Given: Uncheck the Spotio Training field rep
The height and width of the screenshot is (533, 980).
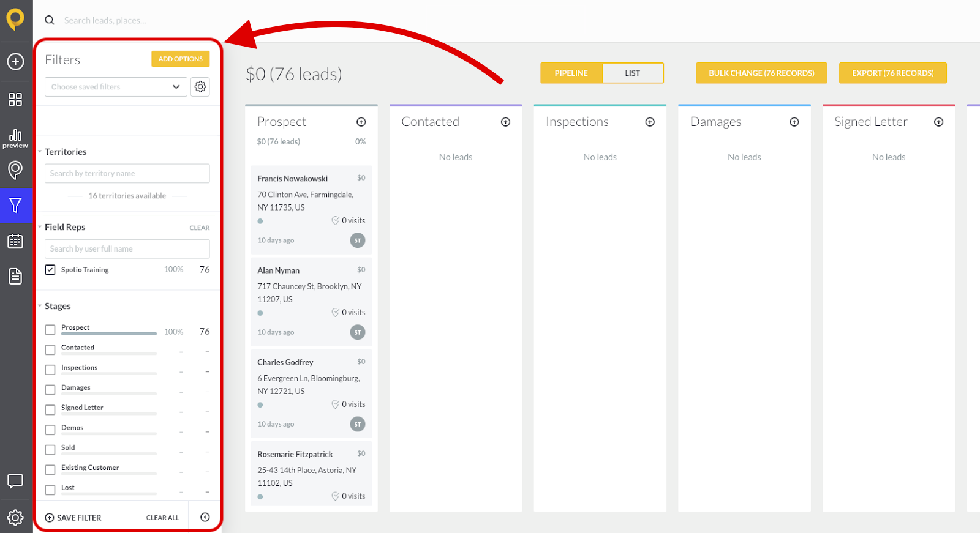Looking at the screenshot, I should tap(50, 270).
